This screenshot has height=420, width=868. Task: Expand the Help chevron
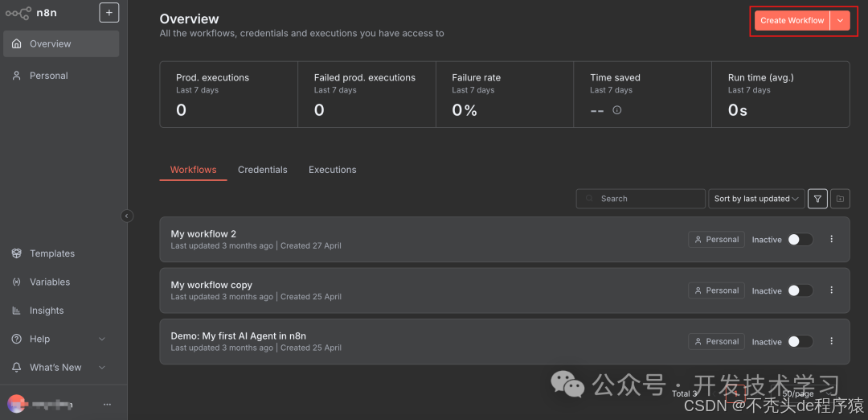[x=102, y=339]
